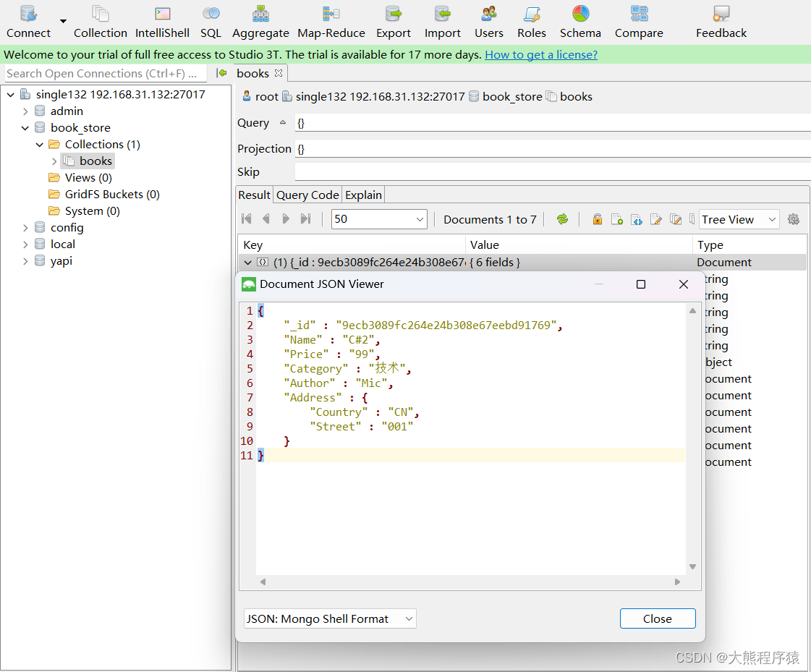Refresh the query results
Viewport: 811px width, 672px height.
(563, 219)
